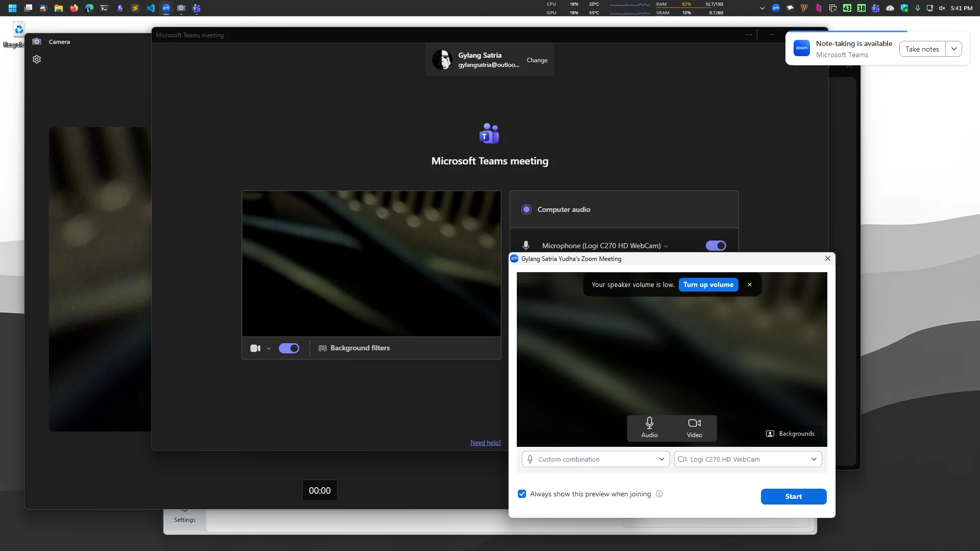Click the Teams user avatar picture
Screen dimensions: 980x551
point(442,60)
